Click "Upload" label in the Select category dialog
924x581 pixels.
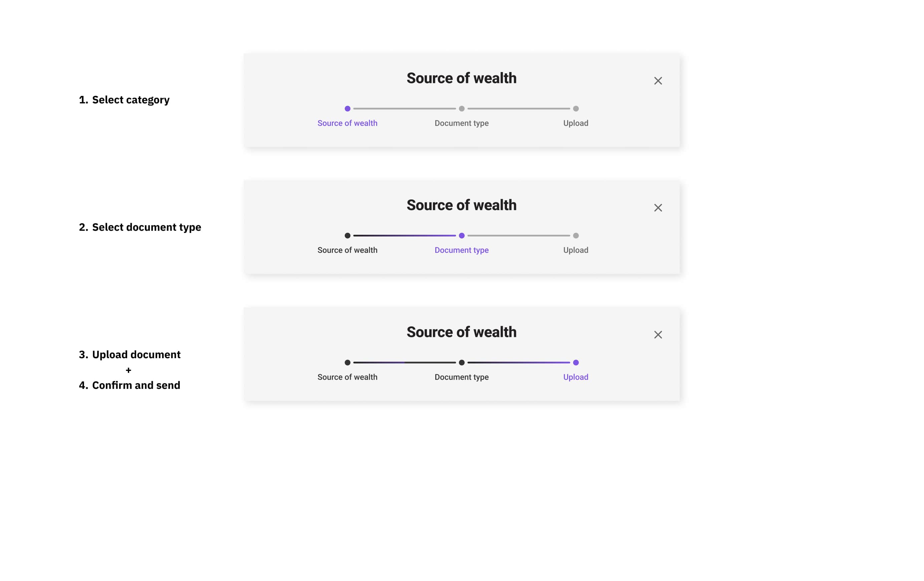click(575, 123)
